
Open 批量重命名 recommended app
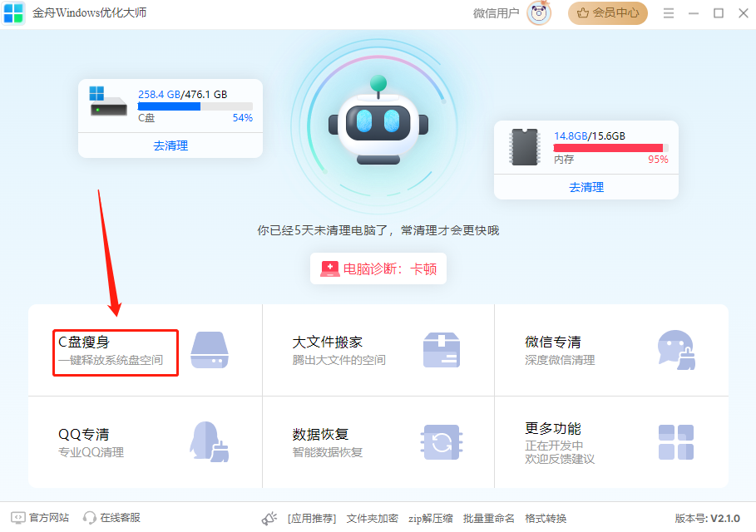(x=488, y=518)
